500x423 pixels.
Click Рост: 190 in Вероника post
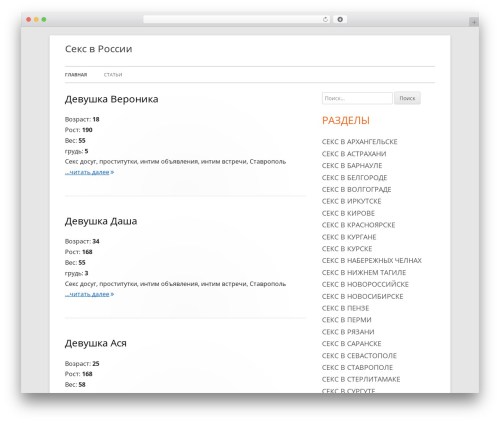(x=79, y=130)
